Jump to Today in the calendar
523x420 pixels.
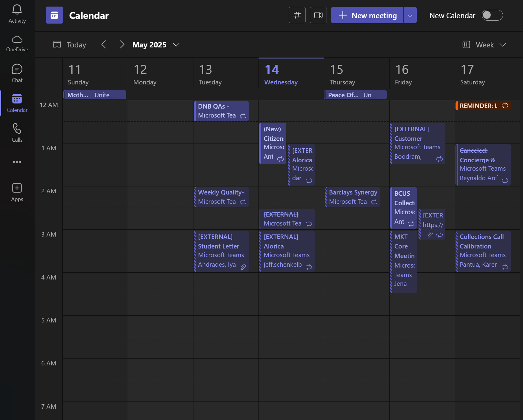tap(70, 45)
